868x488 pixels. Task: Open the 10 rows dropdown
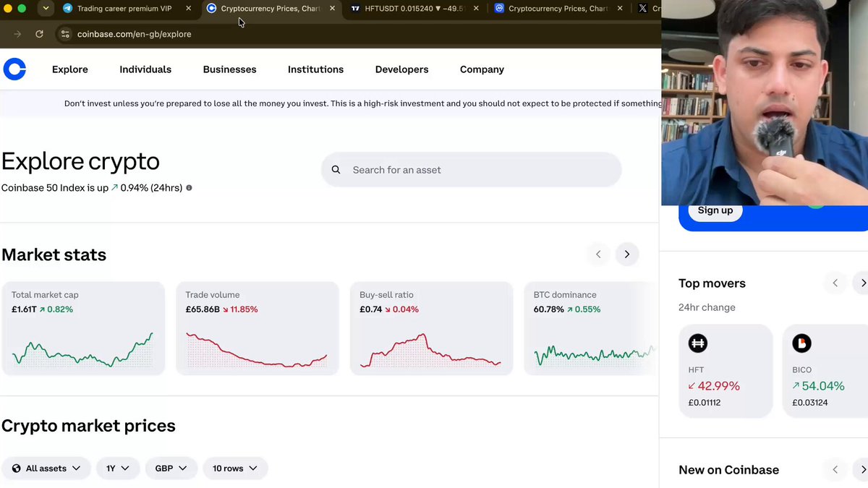[x=235, y=468]
